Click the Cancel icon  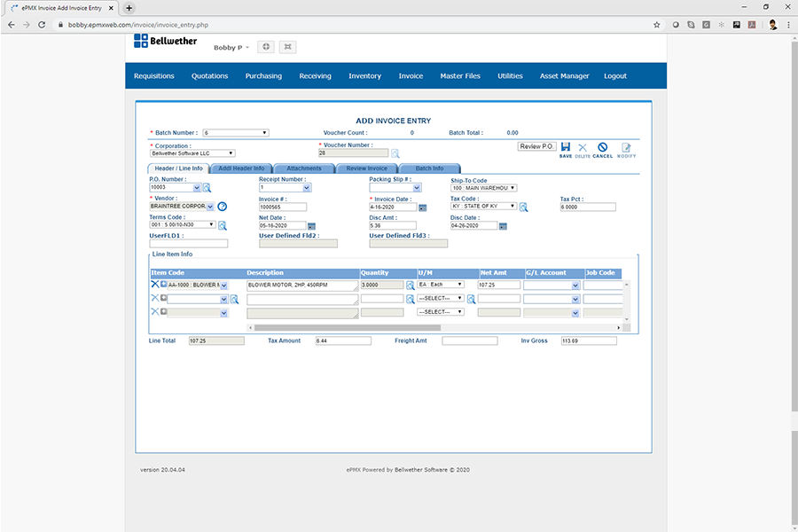[x=602, y=148]
